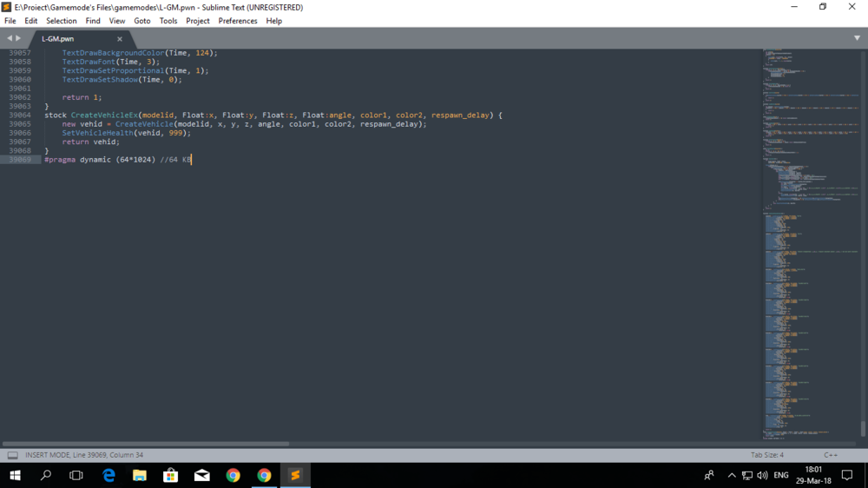Click the minimap code overview
Viewport: 868px width, 488px height.
(x=811, y=244)
